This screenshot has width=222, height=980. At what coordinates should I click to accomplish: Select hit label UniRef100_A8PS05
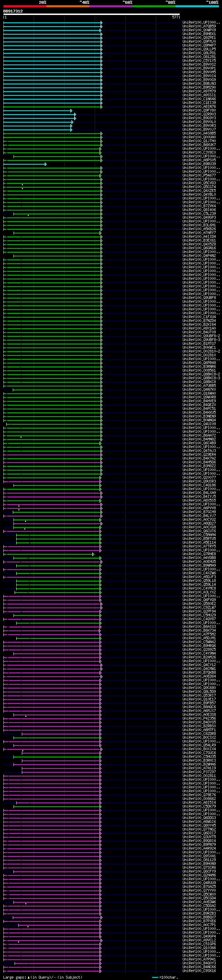click(x=199, y=160)
